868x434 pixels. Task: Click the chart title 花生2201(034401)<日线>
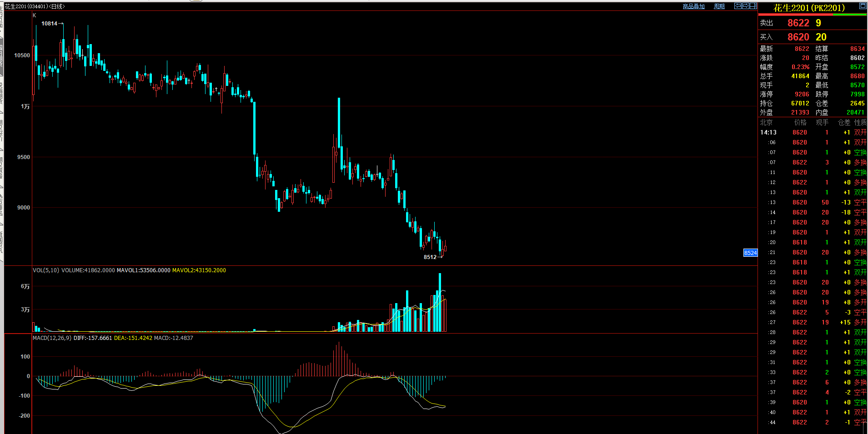35,6
